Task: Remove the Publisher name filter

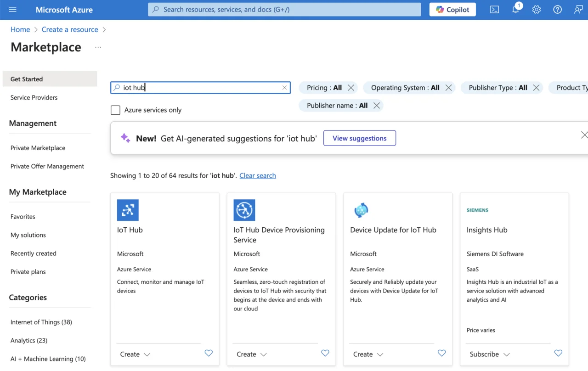Action: click(x=377, y=106)
